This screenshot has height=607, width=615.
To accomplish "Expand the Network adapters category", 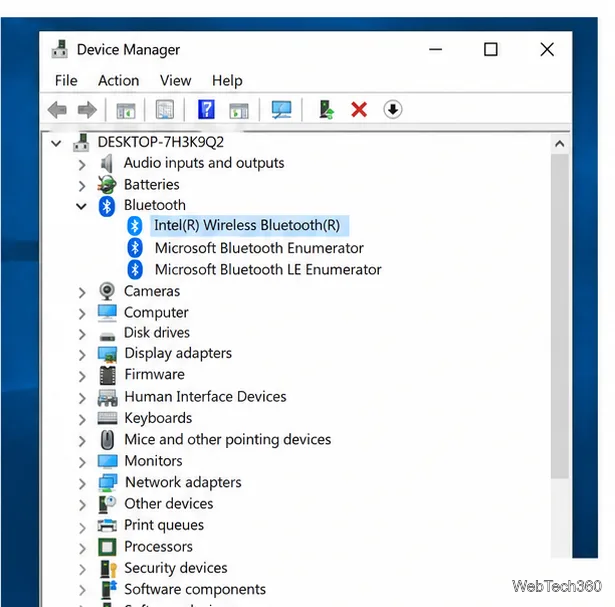I will [82, 484].
